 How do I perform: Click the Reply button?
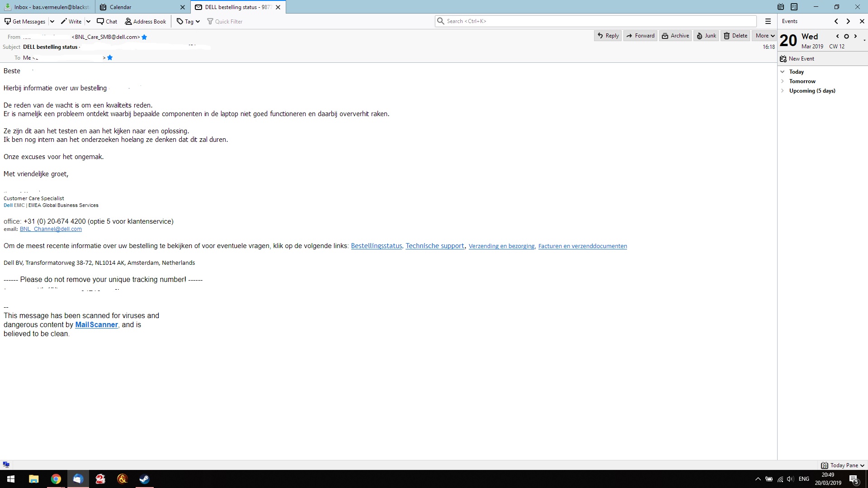tap(608, 36)
